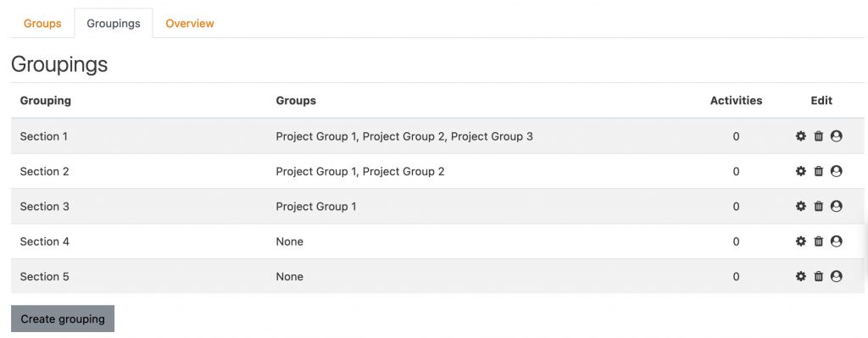Open Section 5 gear settings icon
The width and height of the screenshot is (868, 338).
coord(800,276)
